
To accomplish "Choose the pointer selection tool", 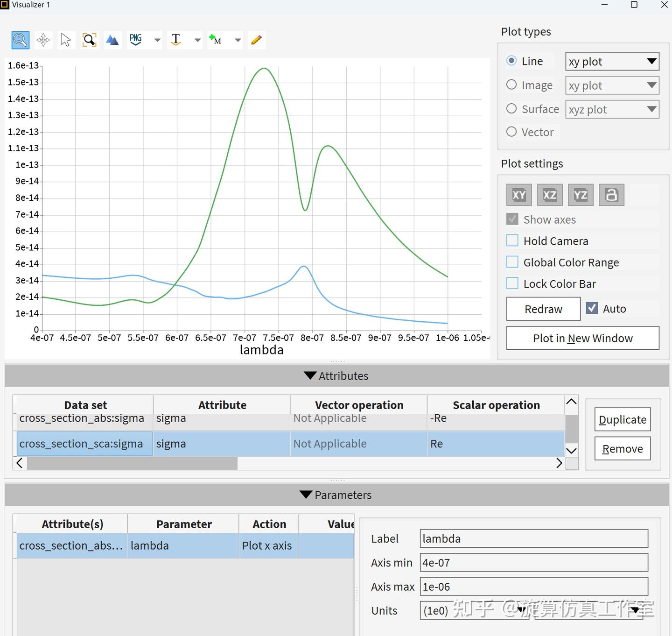I will pyautogui.click(x=66, y=40).
